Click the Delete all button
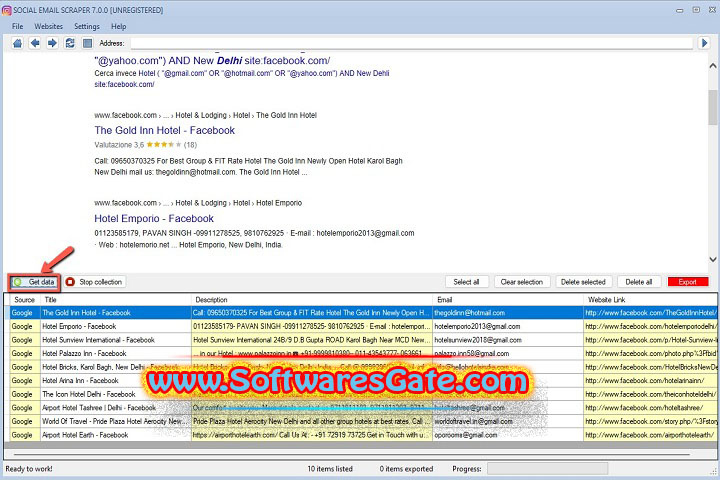Viewport: 720px width, 480px height. pyautogui.click(x=639, y=282)
